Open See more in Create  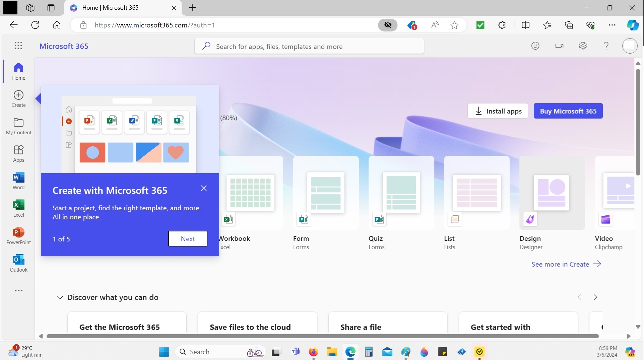(560, 264)
